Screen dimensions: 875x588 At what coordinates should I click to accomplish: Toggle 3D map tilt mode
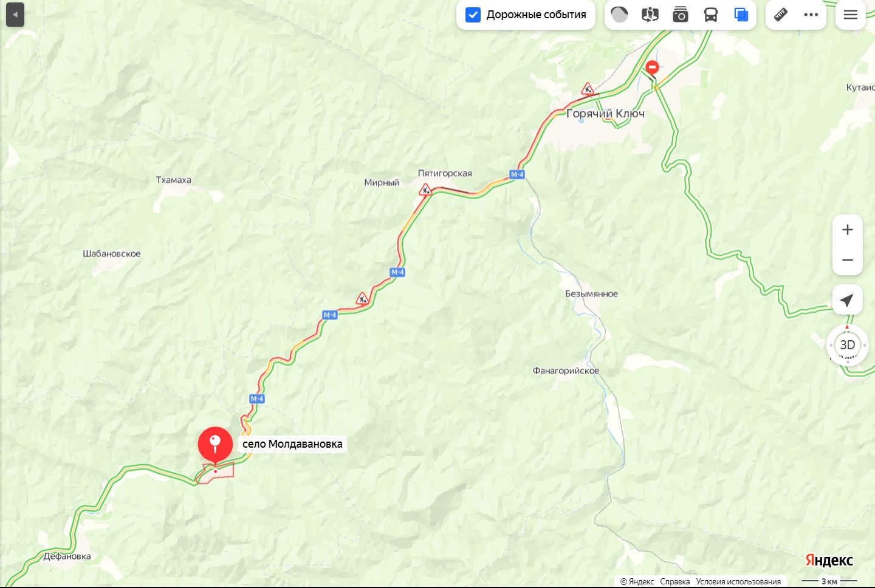[x=848, y=345]
